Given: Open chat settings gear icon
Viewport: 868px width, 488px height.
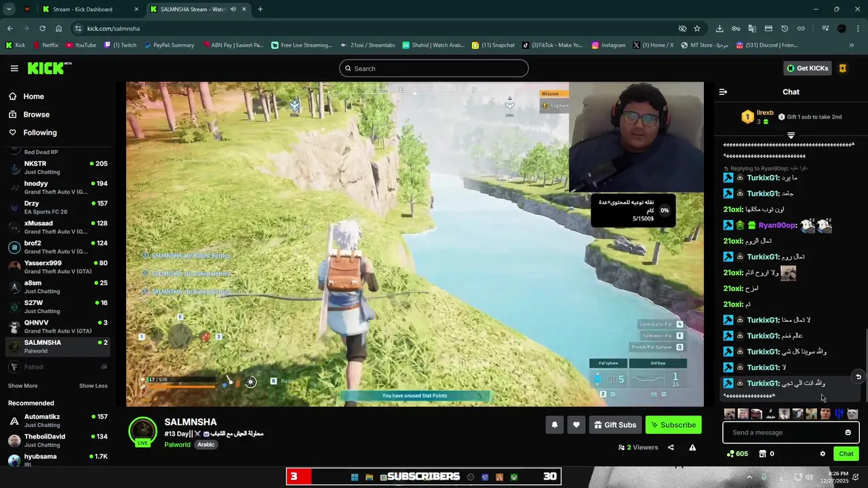Looking at the screenshot, I should [x=823, y=454].
